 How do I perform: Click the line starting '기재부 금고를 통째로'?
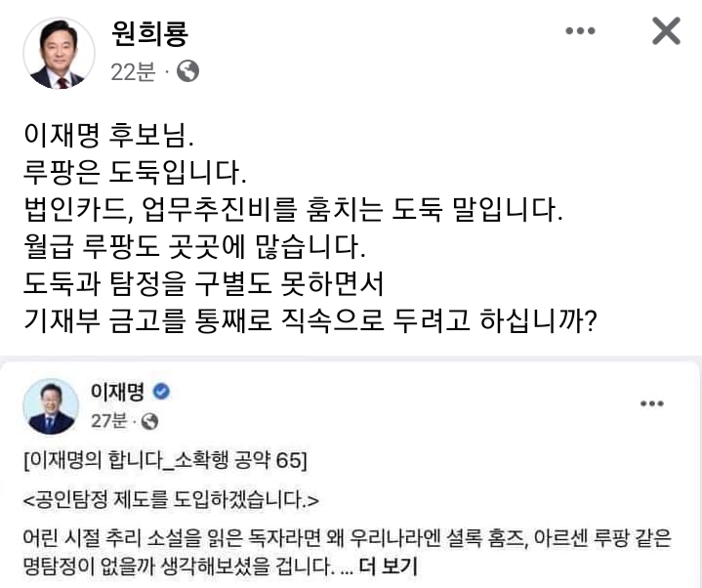[309, 317]
